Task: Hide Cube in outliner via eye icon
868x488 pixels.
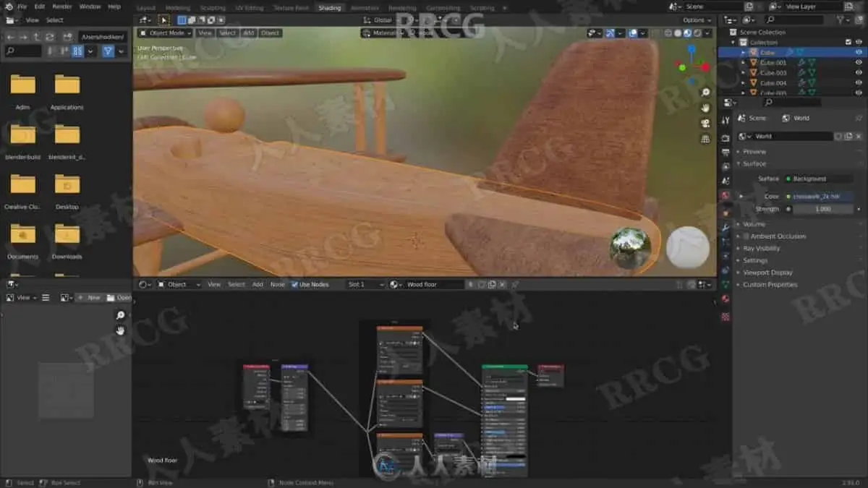Action: [859, 52]
